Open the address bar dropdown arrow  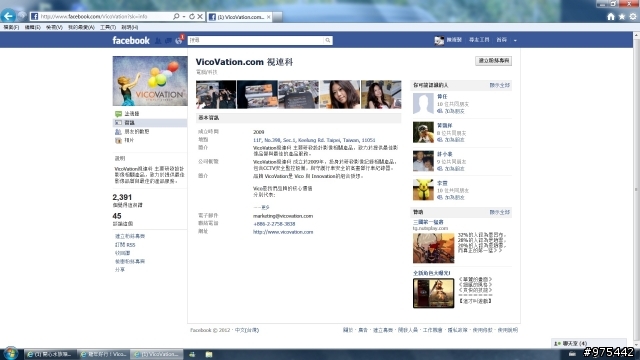tap(184, 16)
